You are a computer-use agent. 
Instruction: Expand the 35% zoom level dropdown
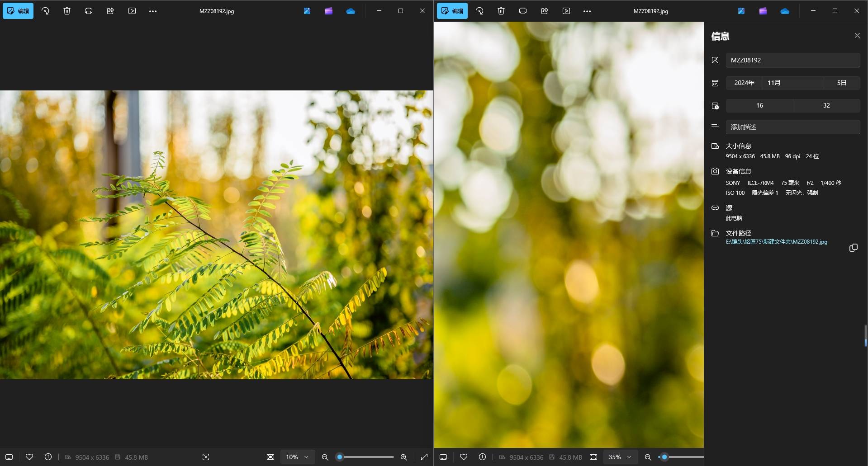tap(620, 457)
